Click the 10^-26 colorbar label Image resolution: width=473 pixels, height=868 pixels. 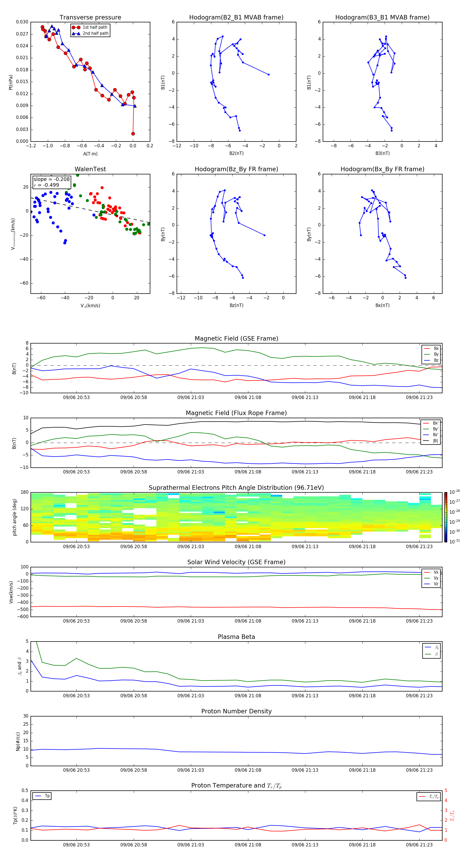click(455, 492)
